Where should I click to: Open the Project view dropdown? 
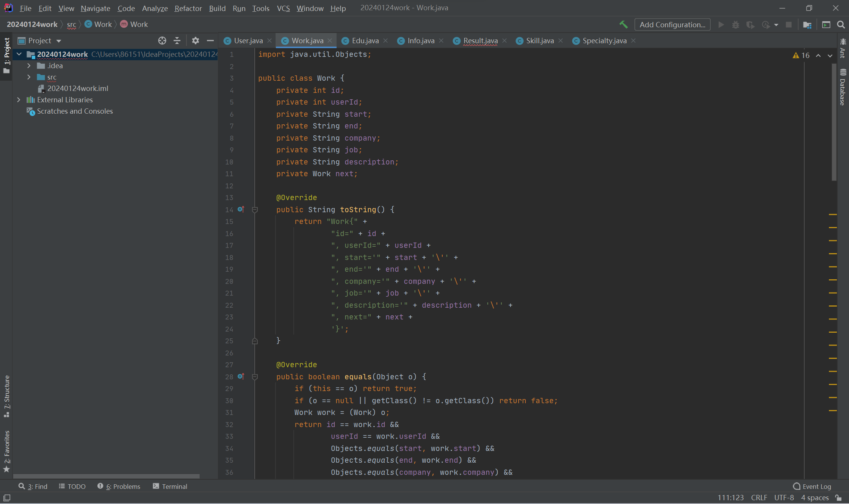(x=58, y=41)
